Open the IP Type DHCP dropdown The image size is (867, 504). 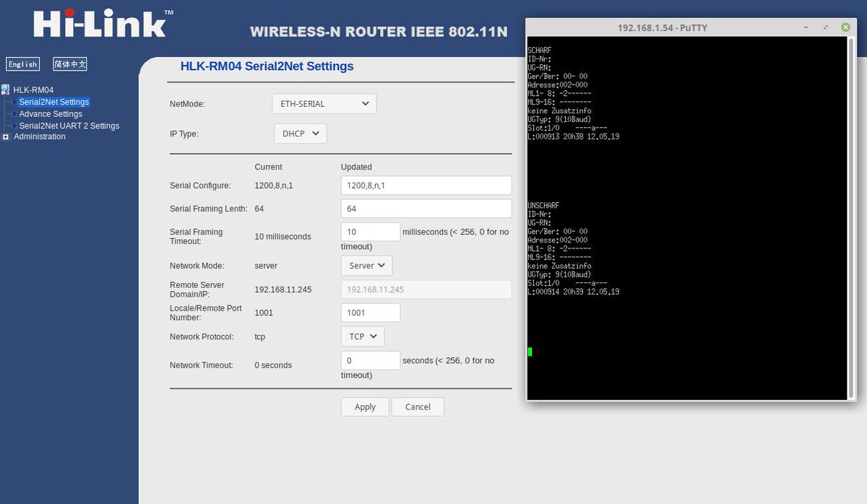tap(301, 134)
